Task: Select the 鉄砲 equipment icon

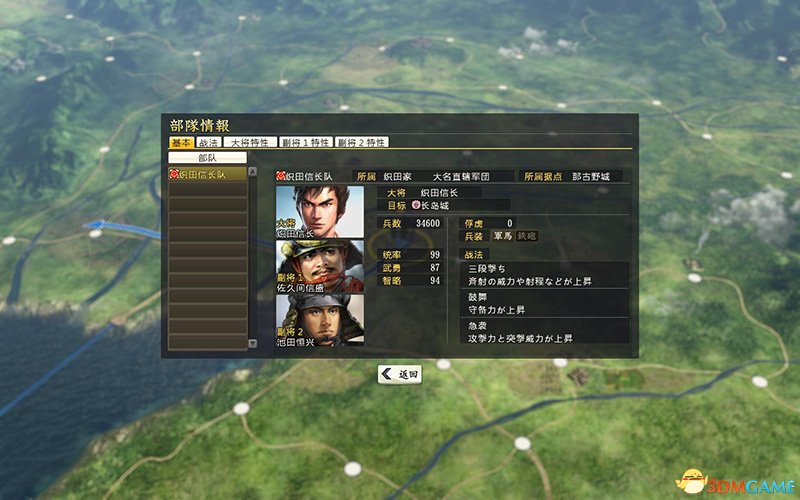Action: (527, 236)
